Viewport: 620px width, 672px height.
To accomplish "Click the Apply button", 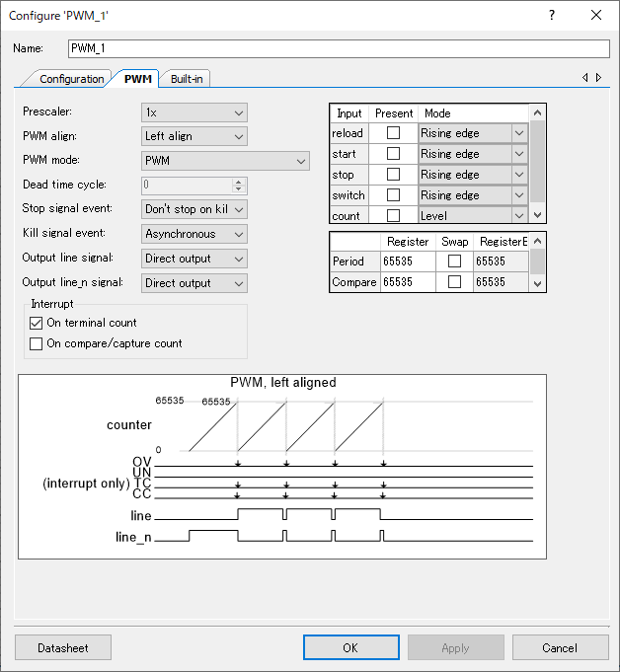I will coord(455,647).
